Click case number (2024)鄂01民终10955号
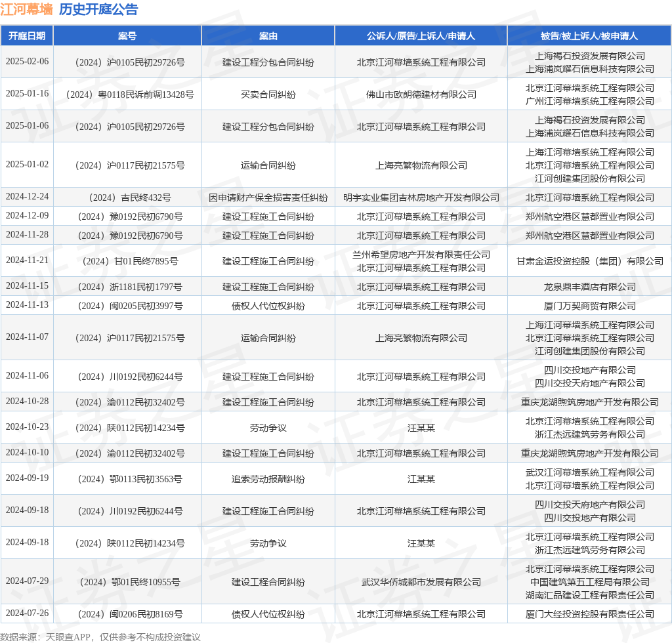Screen dimensions: 672x643 (x=130, y=582)
